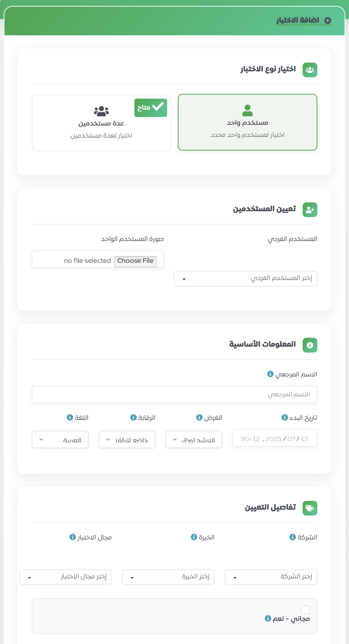This screenshot has height=644, width=349.
Task: Tick the مجاني - نعم checkbox
Action: pos(306,610)
